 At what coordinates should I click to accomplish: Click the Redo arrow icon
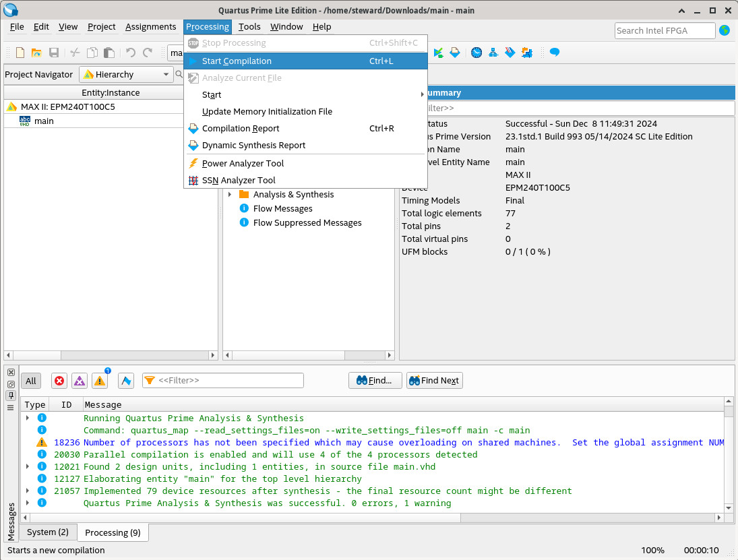(x=148, y=53)
